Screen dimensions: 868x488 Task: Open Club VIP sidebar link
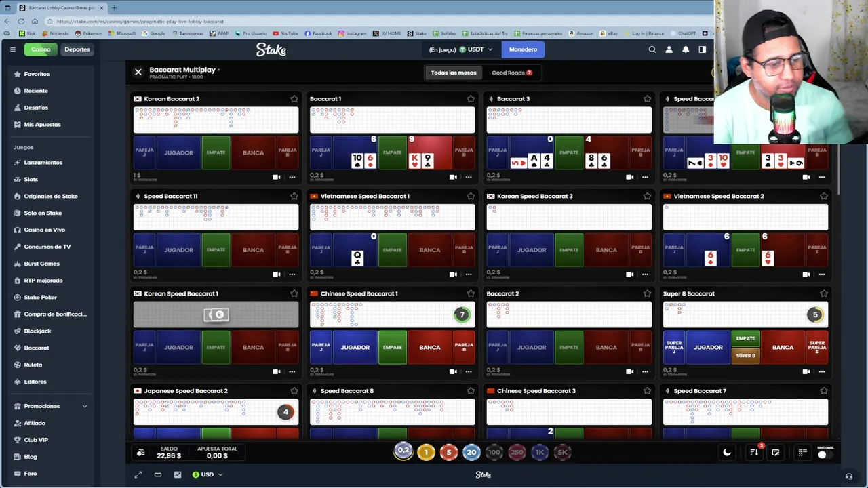point(36,440)
